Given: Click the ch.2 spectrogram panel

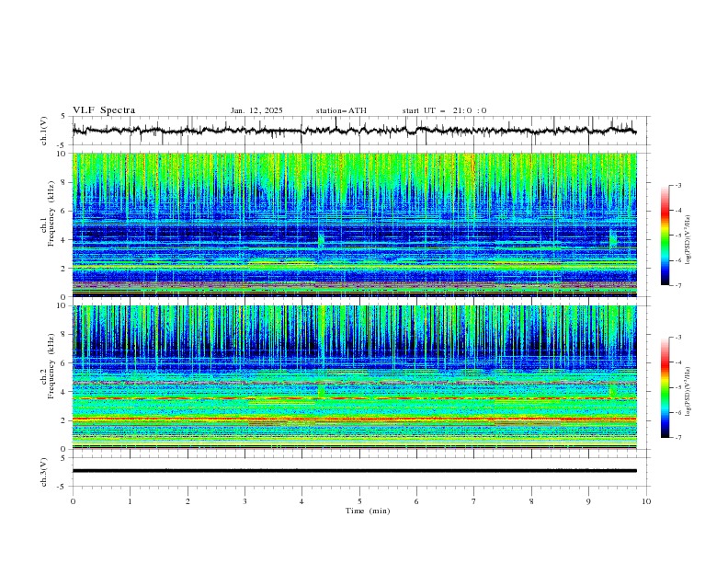Looking at the screenshot, I should pyautogui.click(x=354, y=377).
